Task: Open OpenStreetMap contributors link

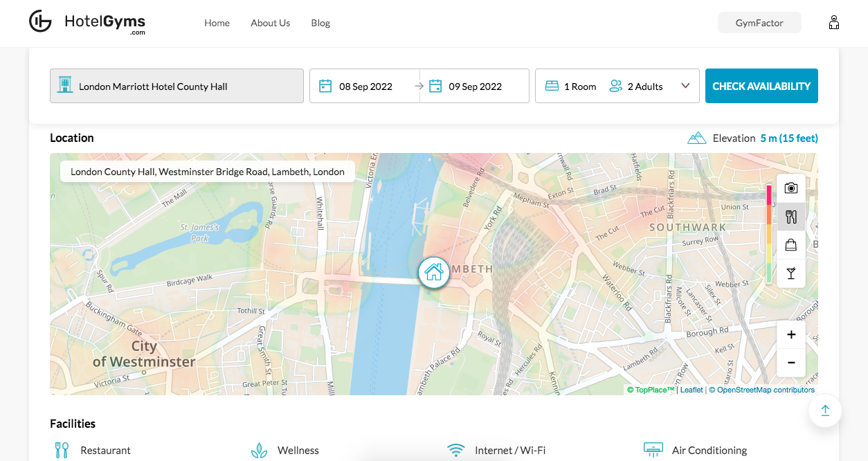Action: 766,390
